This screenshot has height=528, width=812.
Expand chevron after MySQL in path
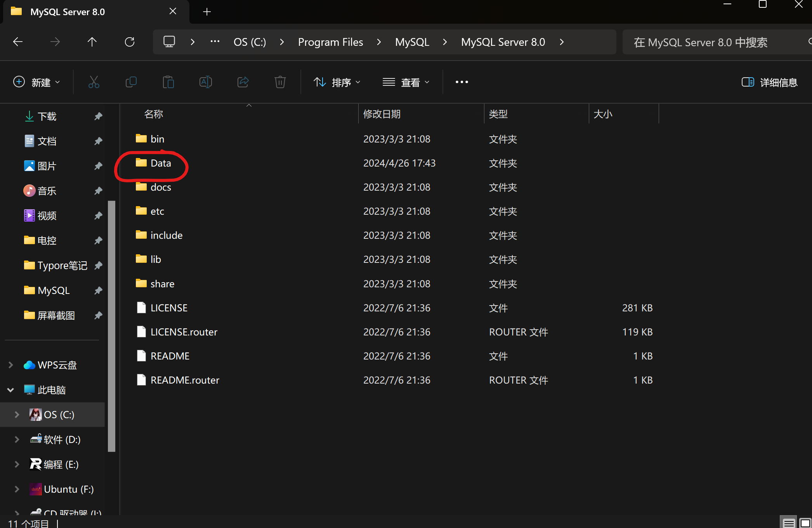tap(445, 42)
